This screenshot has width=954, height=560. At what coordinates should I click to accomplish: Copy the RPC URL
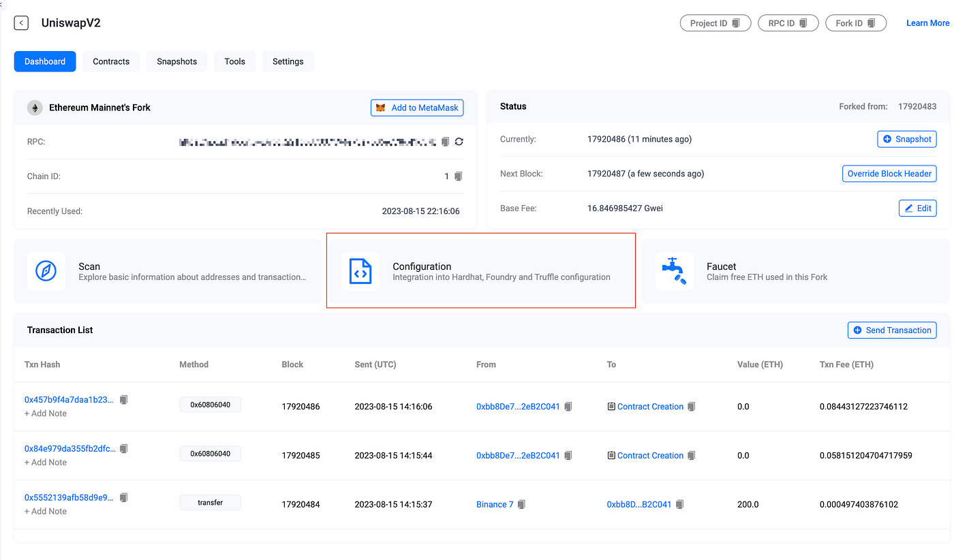pos(445,142)
